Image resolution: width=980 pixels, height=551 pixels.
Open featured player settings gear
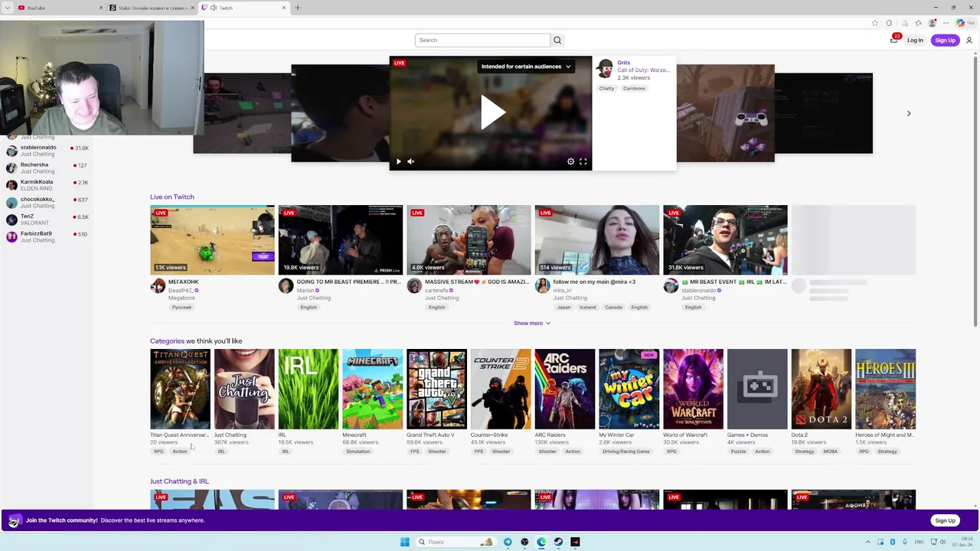[x=570, y=161]
